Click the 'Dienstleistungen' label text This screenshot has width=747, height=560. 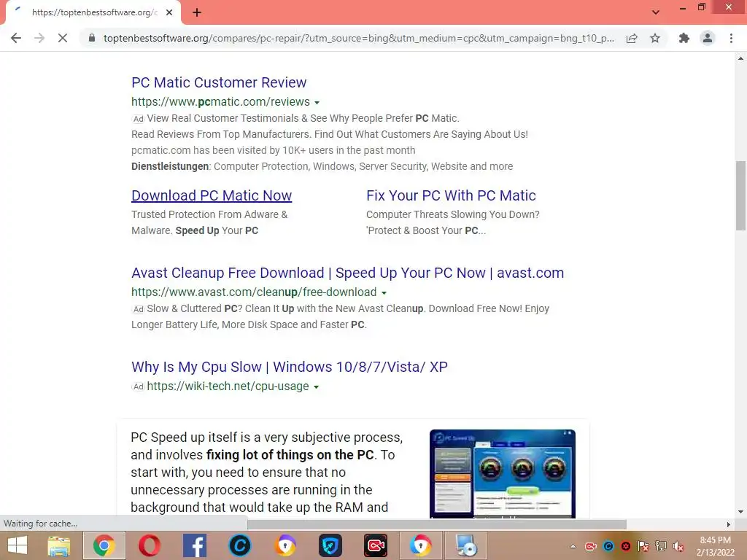point(170,166)
